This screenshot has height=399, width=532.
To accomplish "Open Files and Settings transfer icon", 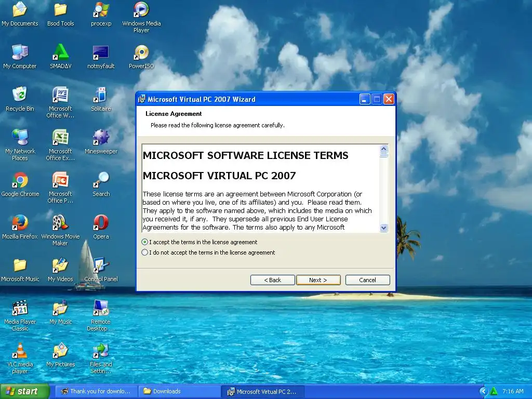I will click(x=101, y=351).
